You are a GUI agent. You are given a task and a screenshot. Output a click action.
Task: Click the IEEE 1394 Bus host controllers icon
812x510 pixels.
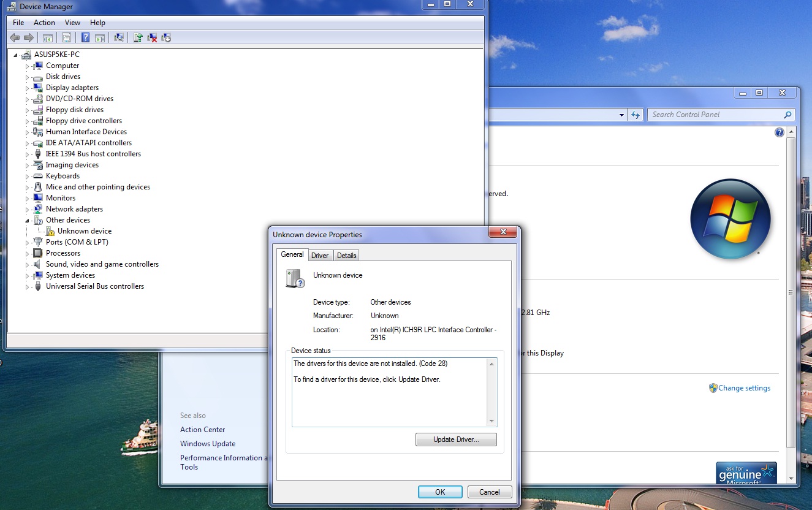click(x=38, y=154)
